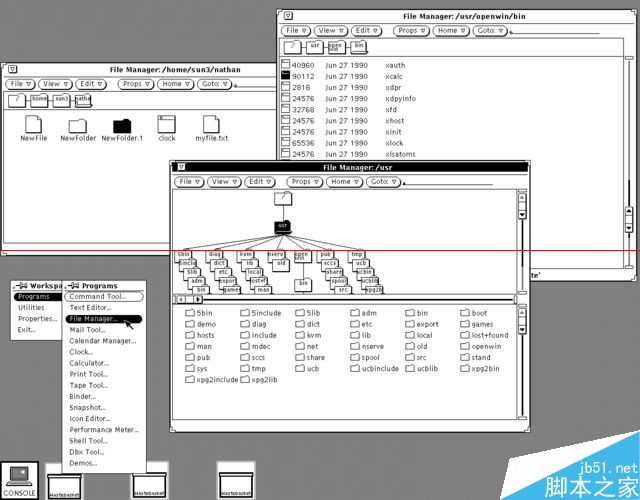Image resolution: width=640 pixels, height=500 pixels.
Task: Open the Props dropdown in nathan's window
Action: (x=136, y=84)
